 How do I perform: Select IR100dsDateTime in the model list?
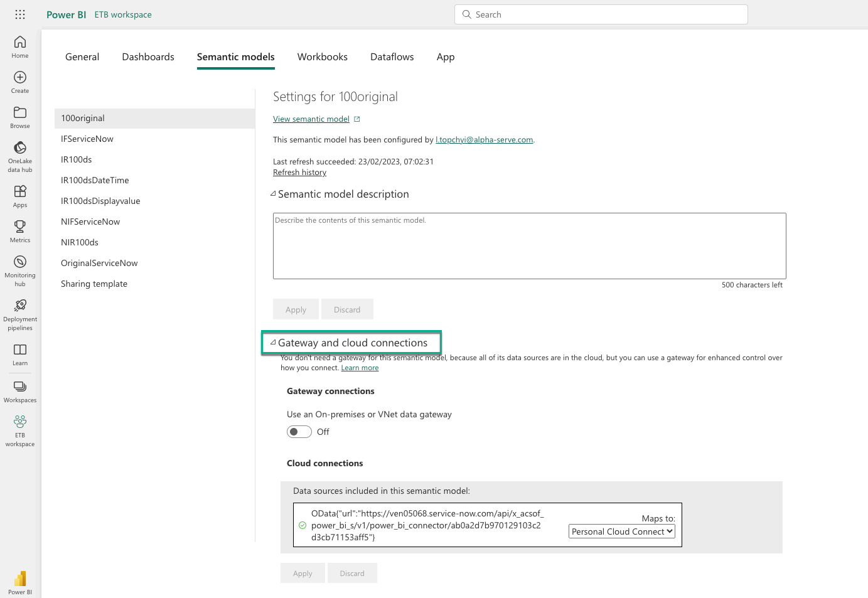click(95, 180)
